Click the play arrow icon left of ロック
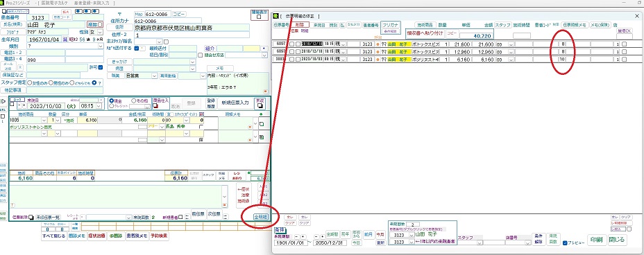Viewport: 644px width, 255px height. coord(3,101)
